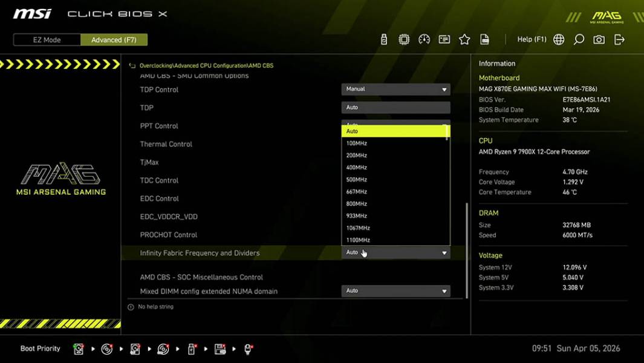Image resolution: width=644 pixels, height=363 pixels.
Task: Open the hardware monitor gauge icon
Action: (424, 39)
